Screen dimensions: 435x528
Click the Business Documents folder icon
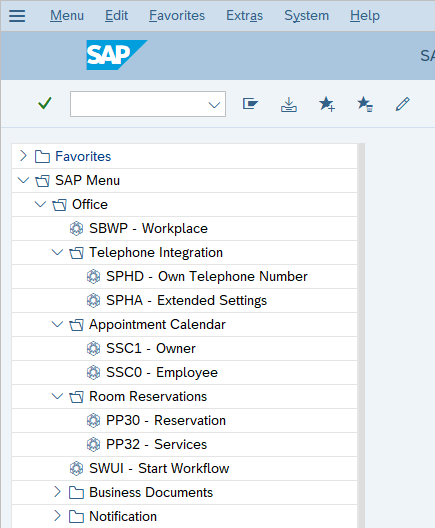(x=76, y=493)
